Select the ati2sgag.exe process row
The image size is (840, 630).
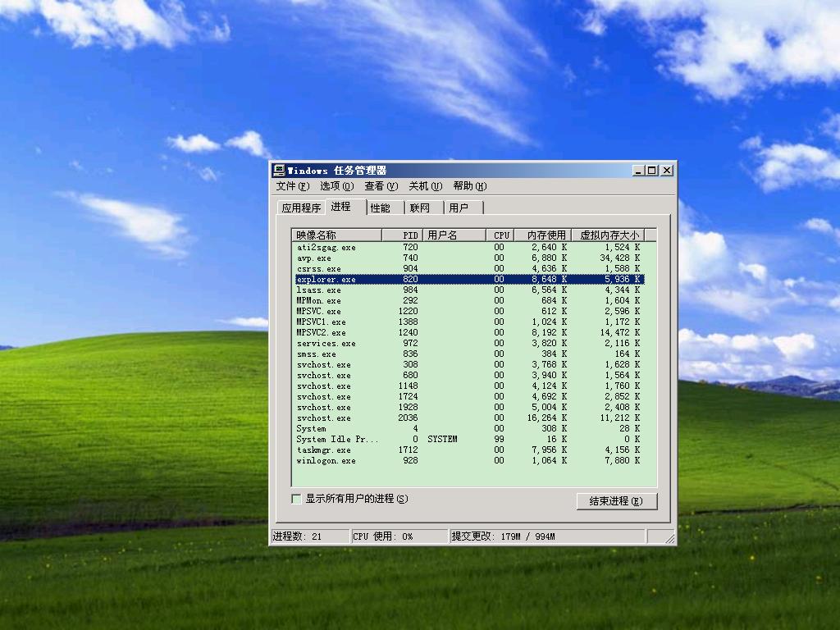point(469,247)
